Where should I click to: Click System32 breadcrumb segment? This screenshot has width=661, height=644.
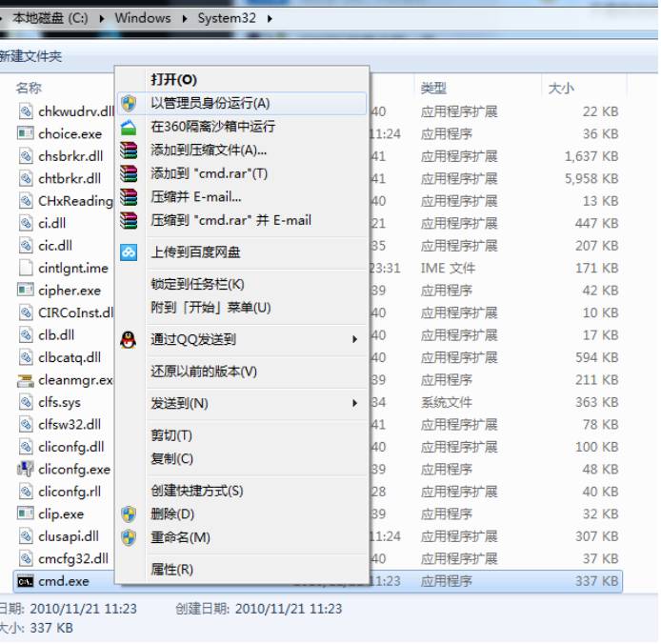[x=227, y=18]
